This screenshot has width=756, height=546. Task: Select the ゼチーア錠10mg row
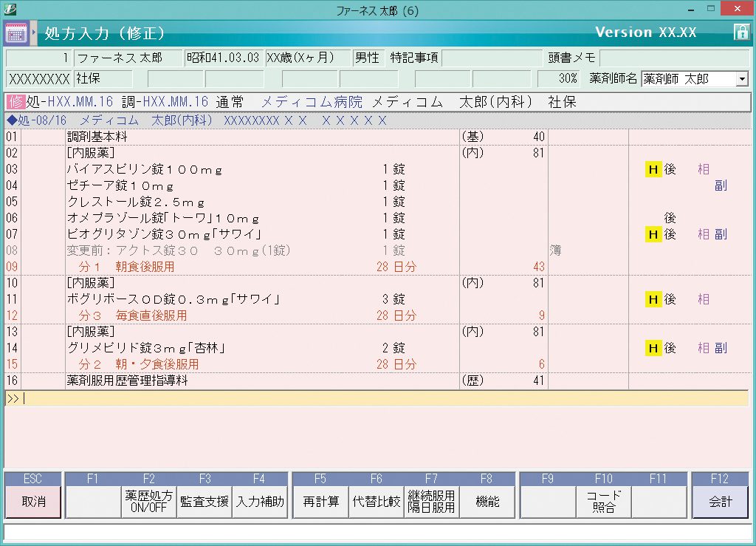click(x=377, y=185)
